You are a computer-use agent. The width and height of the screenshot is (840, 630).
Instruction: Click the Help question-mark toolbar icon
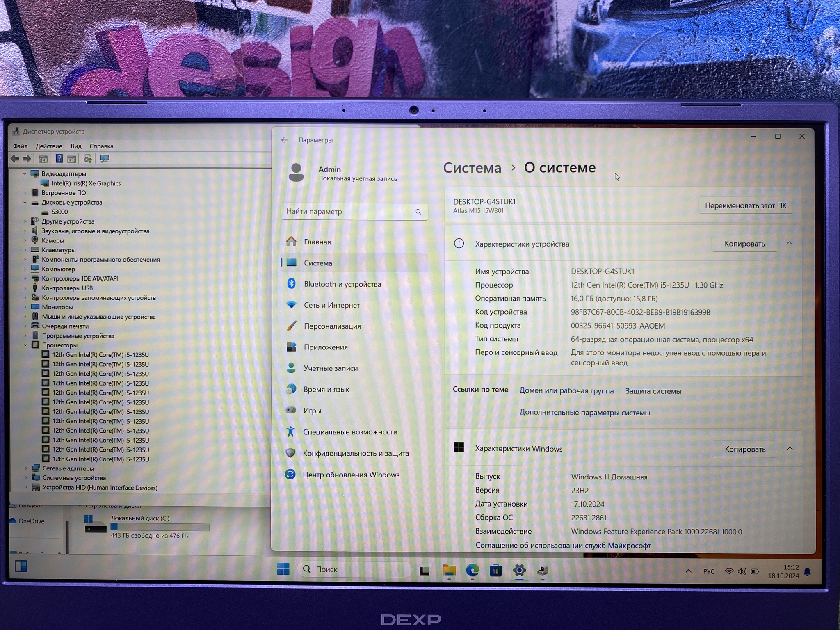click(59, 159)
